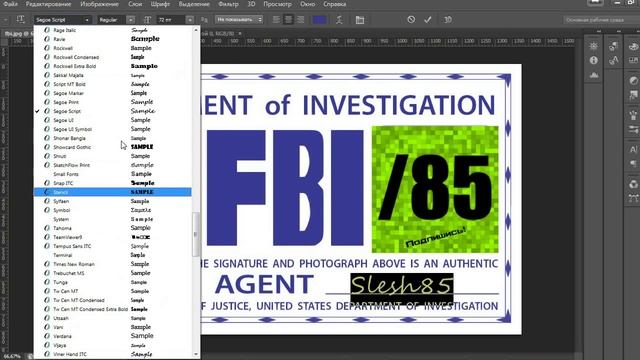The height and width of the screenshot is (360, 640).
Task: Open the Просмотр menu
Action: (x=278, y=4)
